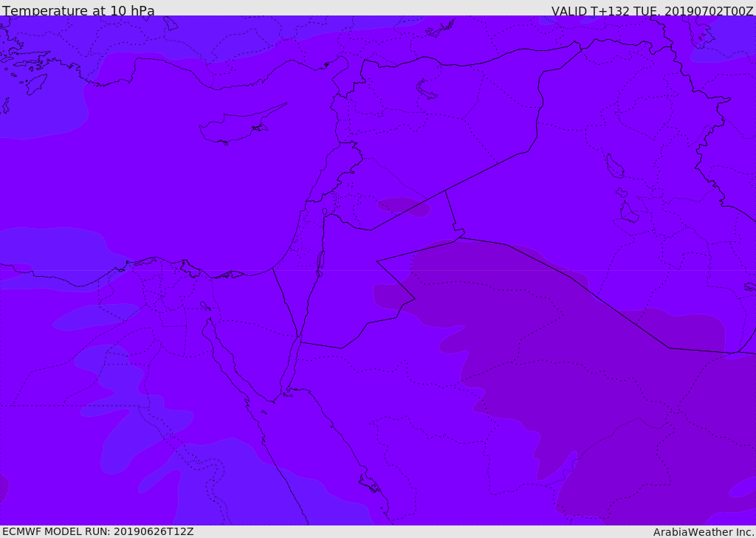Click the 'VALID T+132 TUE. 20190702T00Z' label

click(x=653, y=11)
